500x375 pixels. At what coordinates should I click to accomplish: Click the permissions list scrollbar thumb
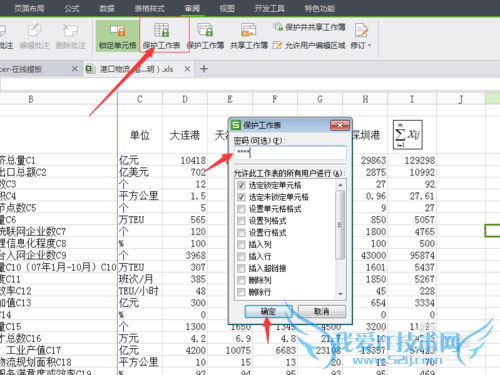pyautogui.click(x=340, y=225)
